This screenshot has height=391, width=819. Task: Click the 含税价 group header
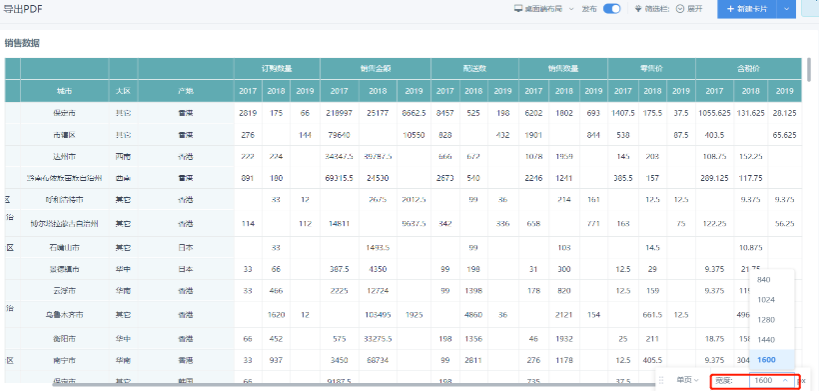point(748,68)
